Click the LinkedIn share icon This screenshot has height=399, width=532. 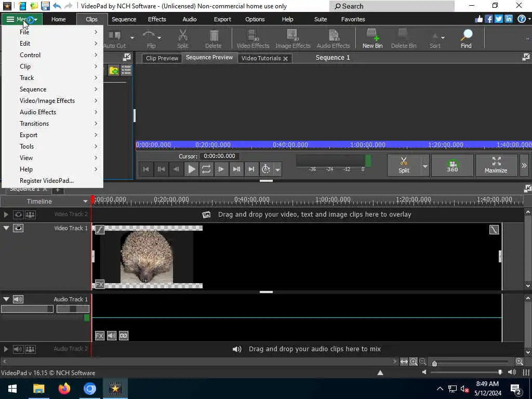tap(508, 19)
